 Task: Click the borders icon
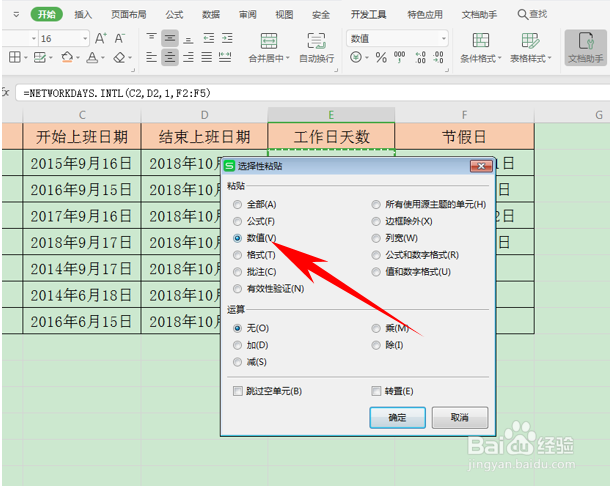pos(15,58)
